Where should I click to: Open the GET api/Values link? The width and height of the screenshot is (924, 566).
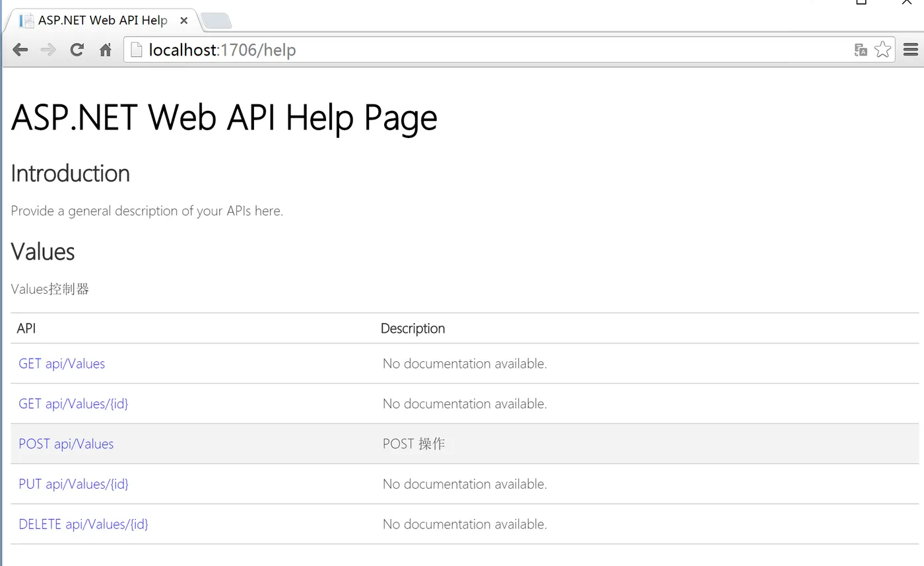61,364
